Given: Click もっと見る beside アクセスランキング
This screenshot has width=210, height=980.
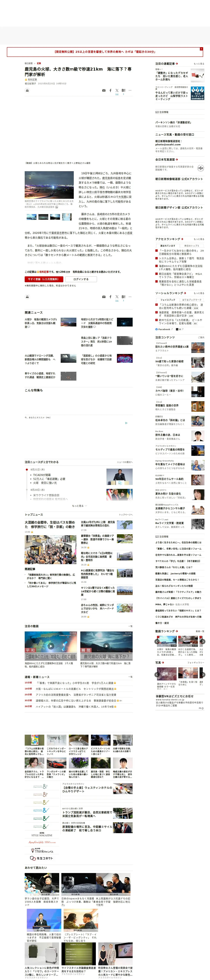Looking at the screenshot, I should (199, 239).
